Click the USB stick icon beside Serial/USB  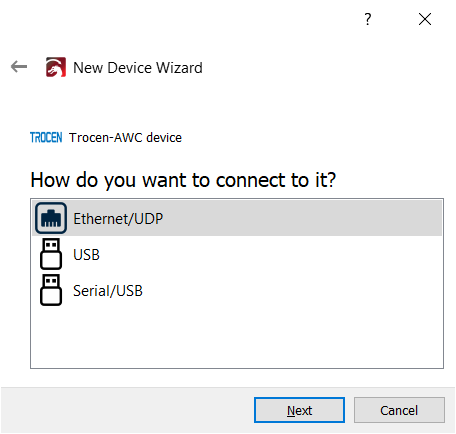51,290
